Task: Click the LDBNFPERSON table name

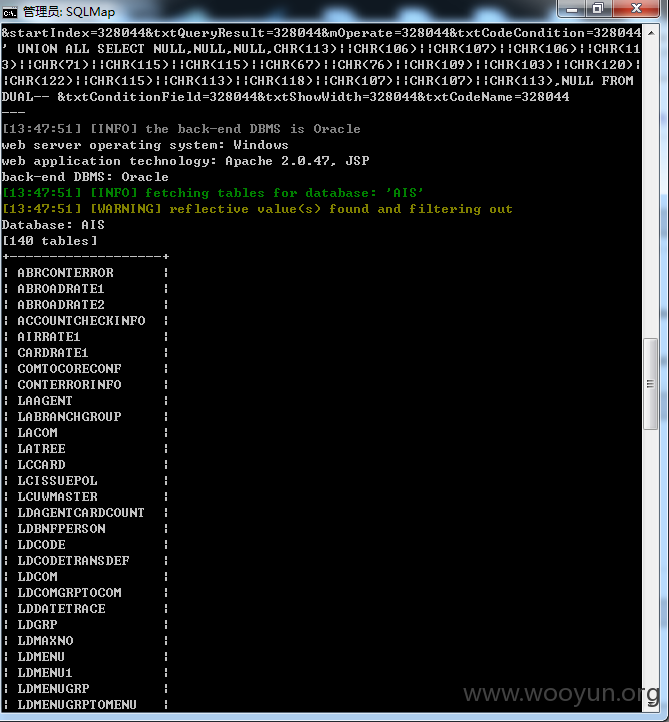Action: coord(61,529)
